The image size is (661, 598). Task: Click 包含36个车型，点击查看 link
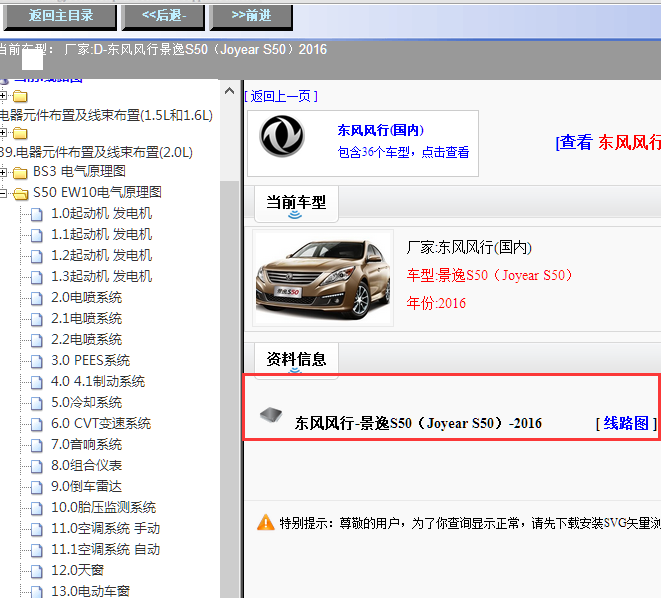[403, 152]
